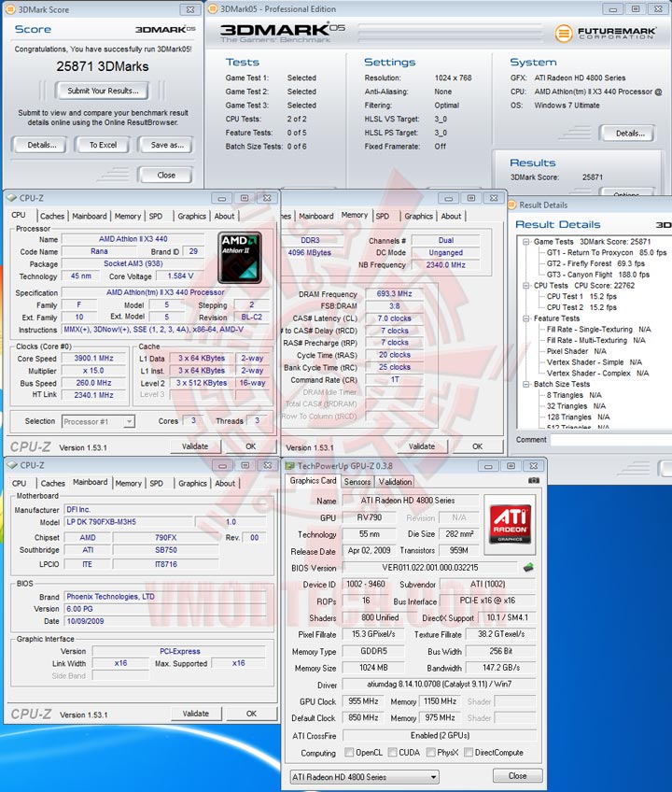Collapse the CPU Tests tree node
Viewport: 672px width, 792px height.
tap(526, 286)
